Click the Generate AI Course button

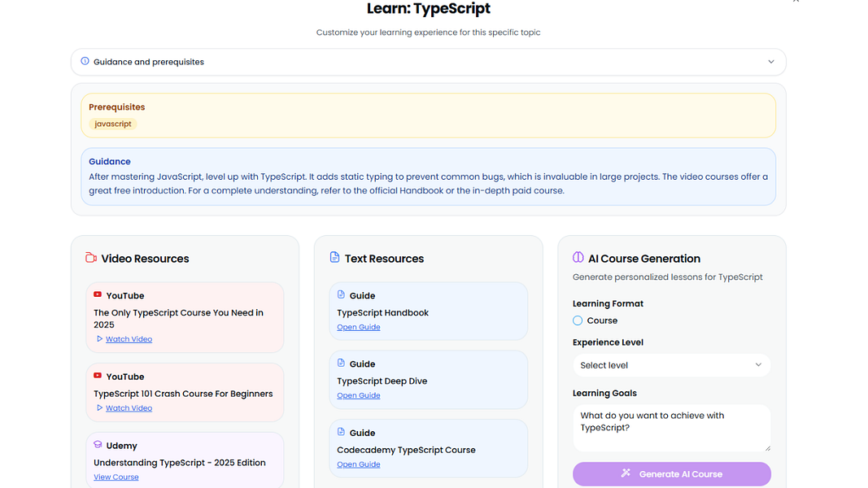tap(671, 473)
